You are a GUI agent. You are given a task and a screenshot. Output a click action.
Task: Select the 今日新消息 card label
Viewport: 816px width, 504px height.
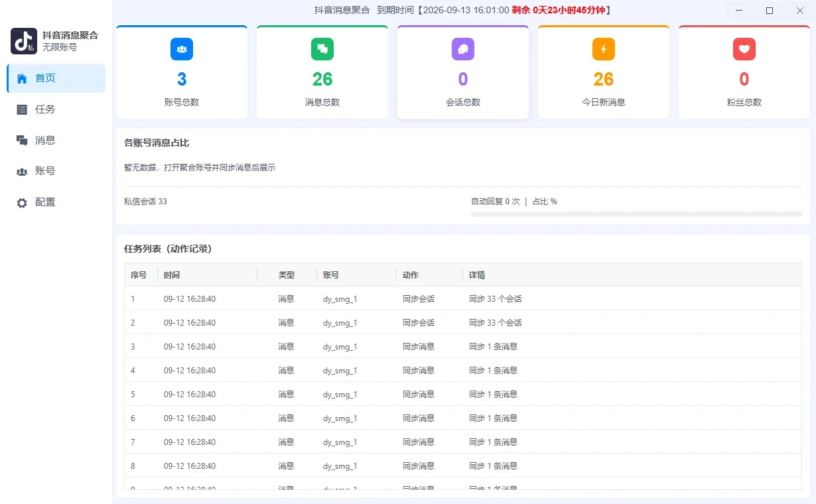[x=604, y=103]
